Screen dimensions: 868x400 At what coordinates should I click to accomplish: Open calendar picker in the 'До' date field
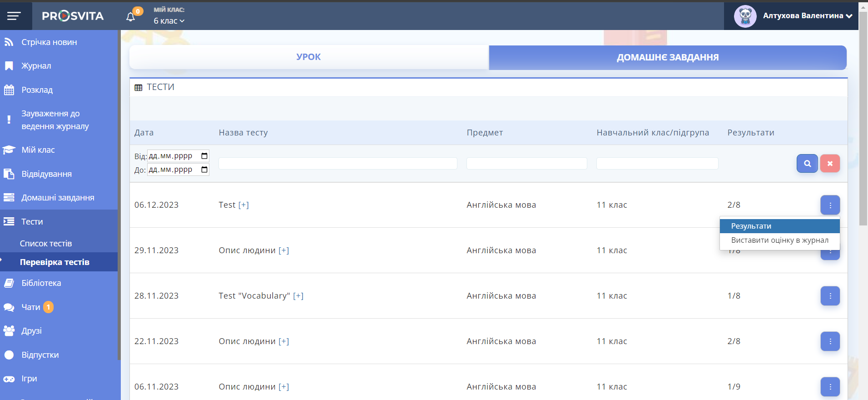tap(204, 170)
